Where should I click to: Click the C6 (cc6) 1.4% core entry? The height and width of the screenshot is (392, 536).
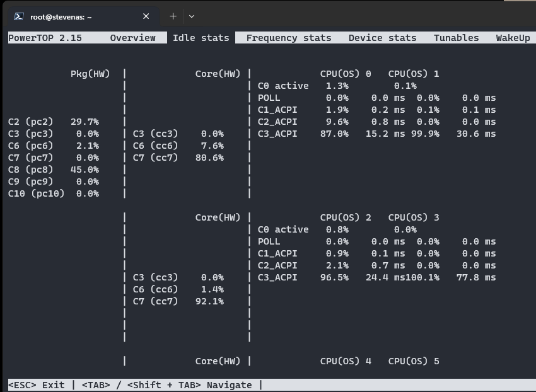(178, 289)
